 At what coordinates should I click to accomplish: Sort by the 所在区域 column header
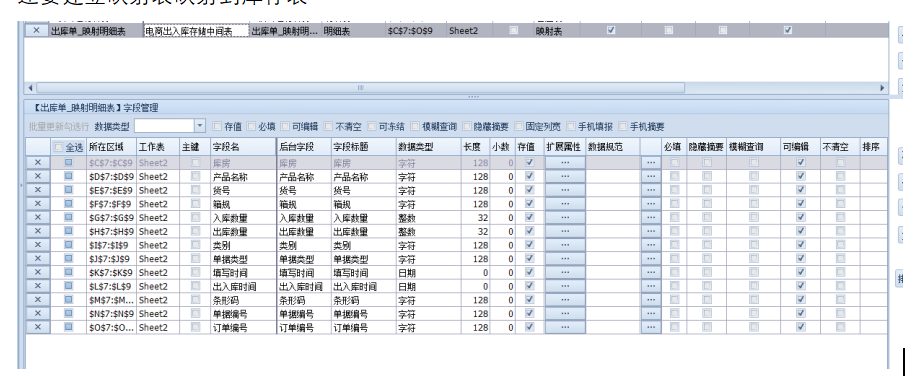111,147
